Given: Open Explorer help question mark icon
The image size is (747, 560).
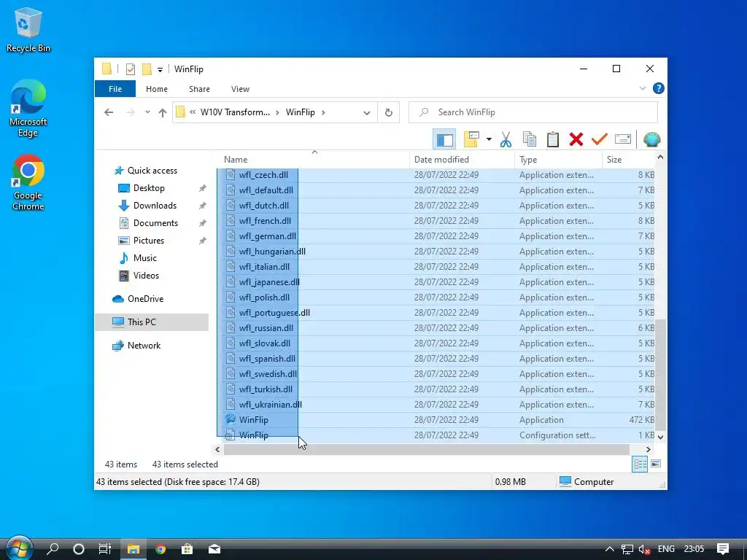Looking at the screenshot, I should [x=659, y=88].
